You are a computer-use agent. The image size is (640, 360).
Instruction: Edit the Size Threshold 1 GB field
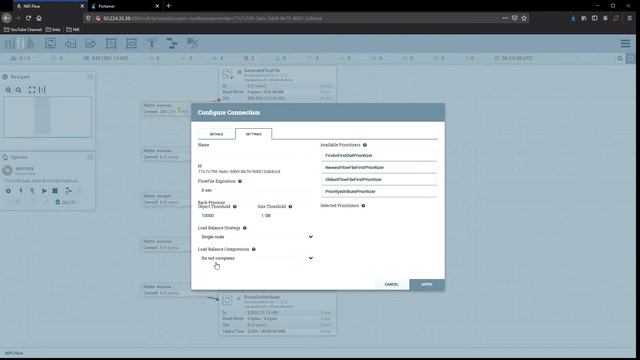[x=285, y=215]
